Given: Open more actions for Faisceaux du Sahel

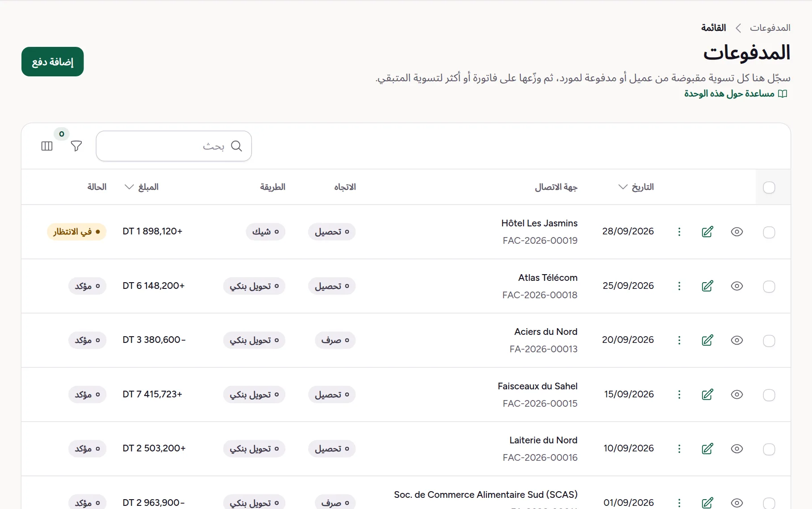Looking at the screenshot, I should tap(679, 395).
